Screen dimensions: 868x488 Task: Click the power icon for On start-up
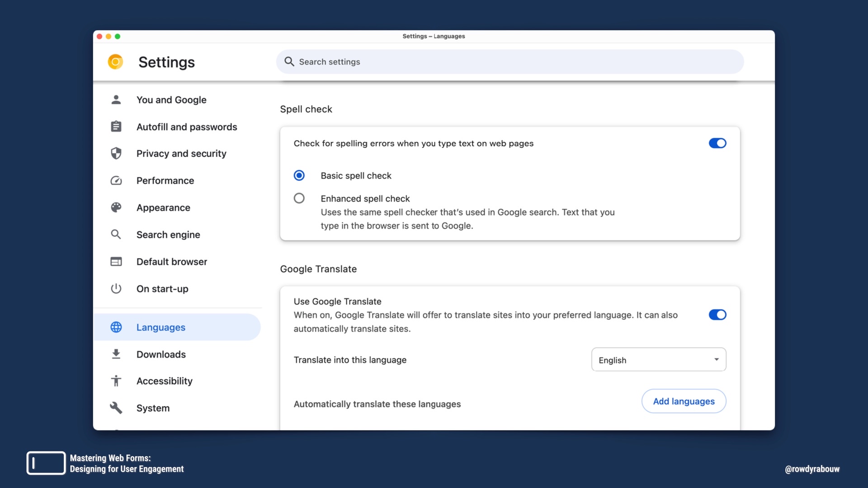[x=116, y=288]
